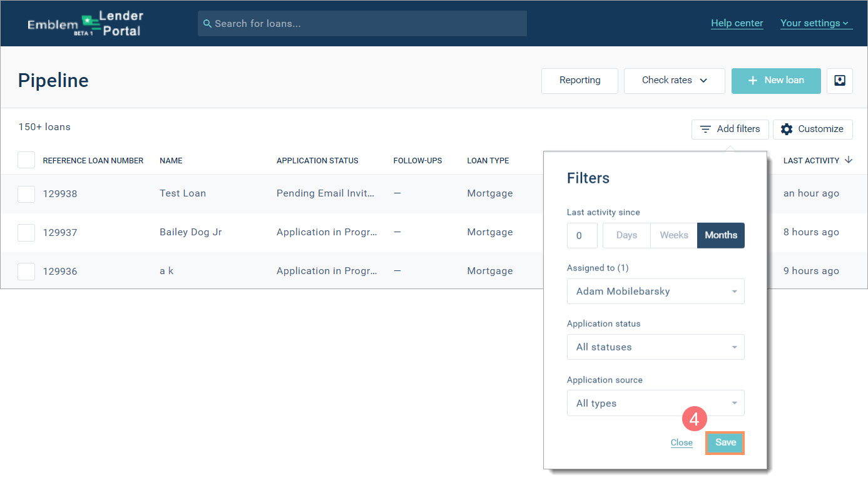Close the Filters panel

pos(682,442)
